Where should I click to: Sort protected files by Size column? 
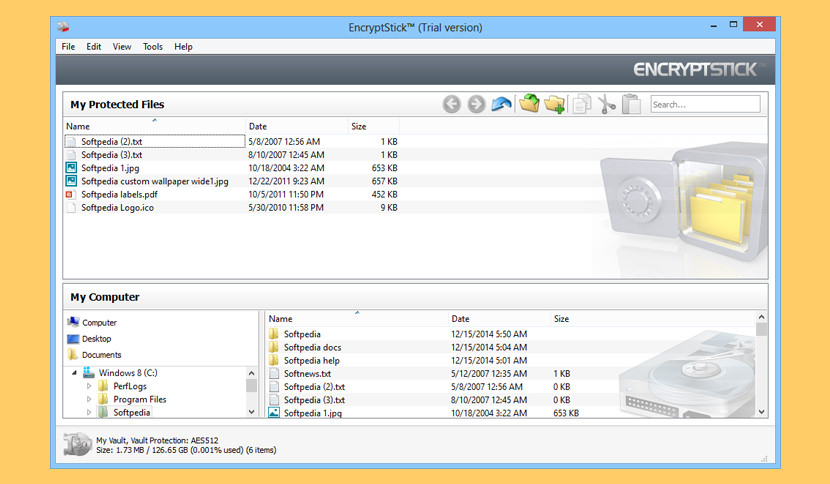[374, 126]
